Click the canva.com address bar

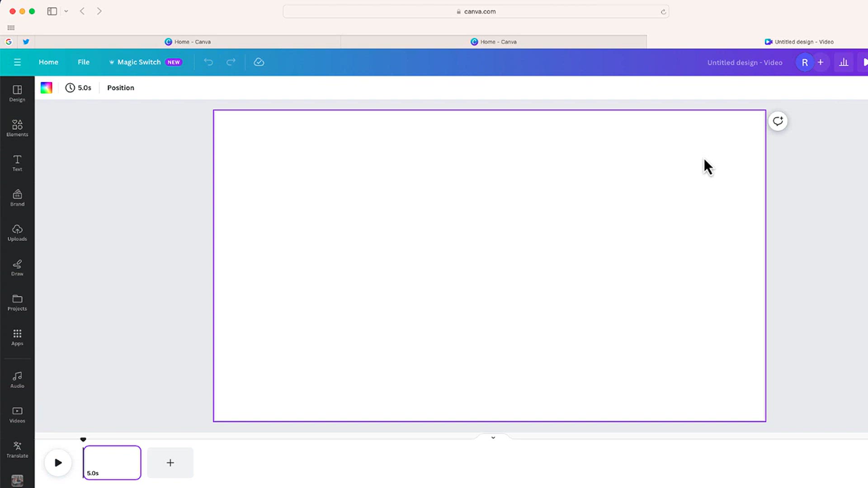pos(476,11)
